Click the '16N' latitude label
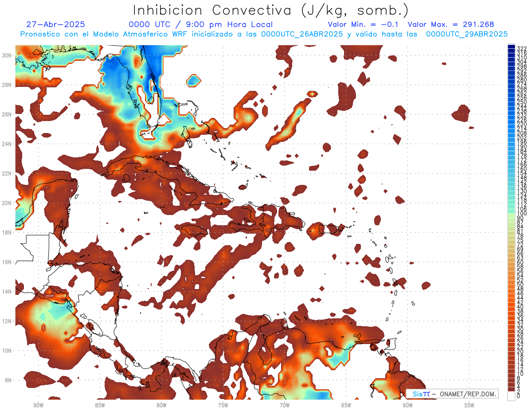Screen dimensions: 532x411 coord(8,262)
